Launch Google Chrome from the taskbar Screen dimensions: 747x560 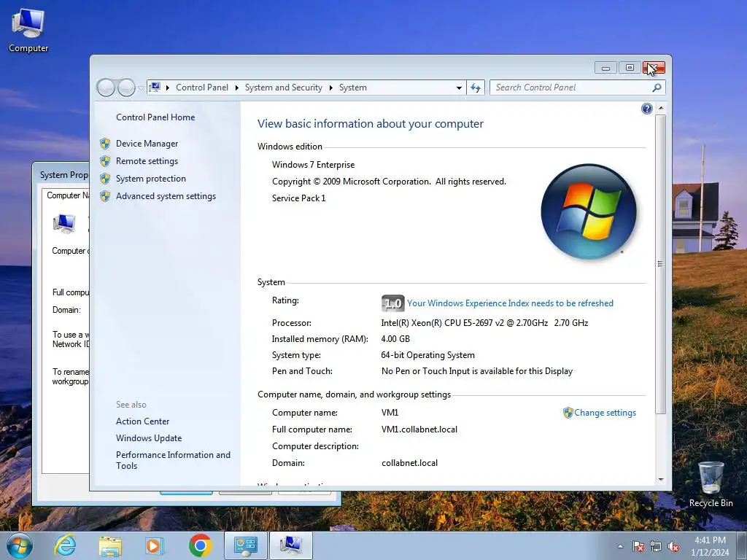coord(200,545)
